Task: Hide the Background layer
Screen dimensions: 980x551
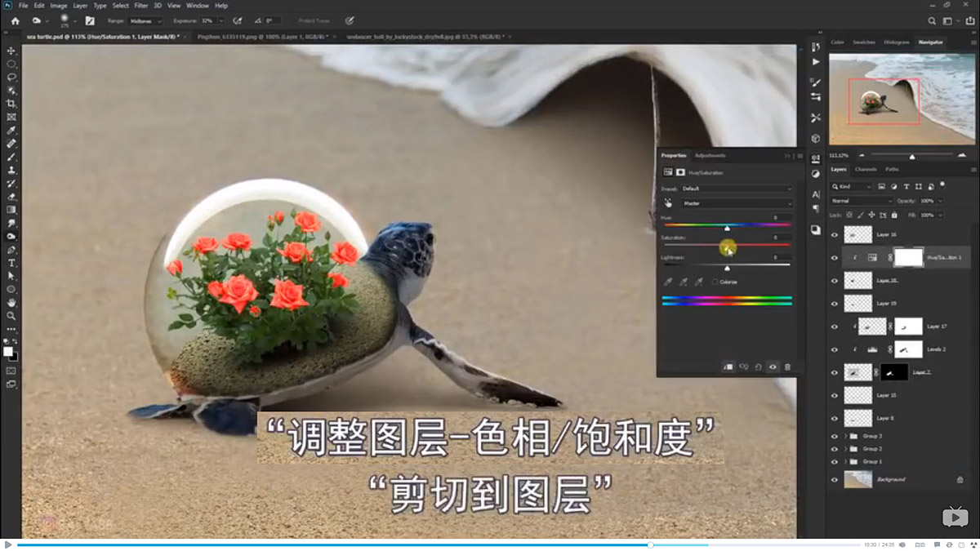Action: coord(835,480)
